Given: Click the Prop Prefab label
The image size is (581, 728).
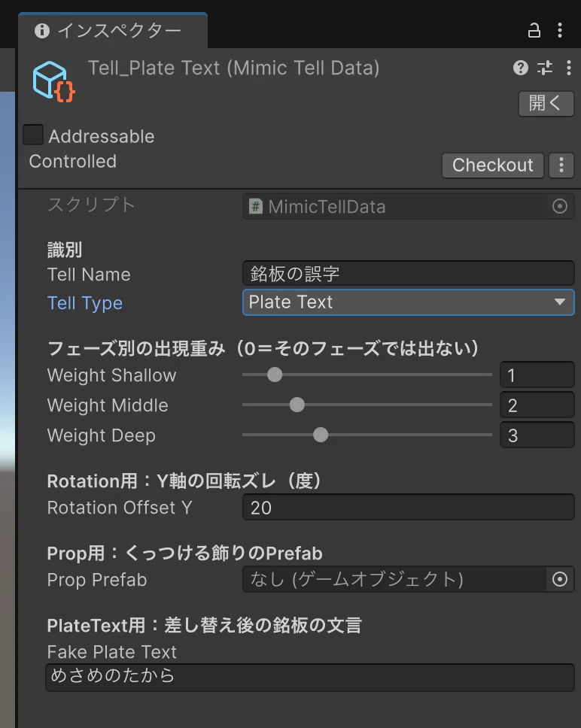Looking at the screenshot, I should pos(97,580).
